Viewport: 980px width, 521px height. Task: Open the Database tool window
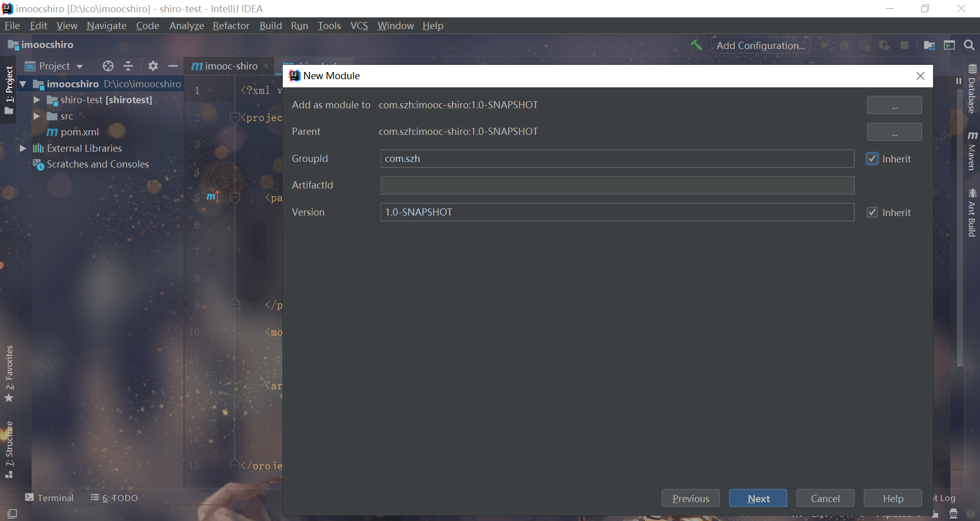point(972,89)
